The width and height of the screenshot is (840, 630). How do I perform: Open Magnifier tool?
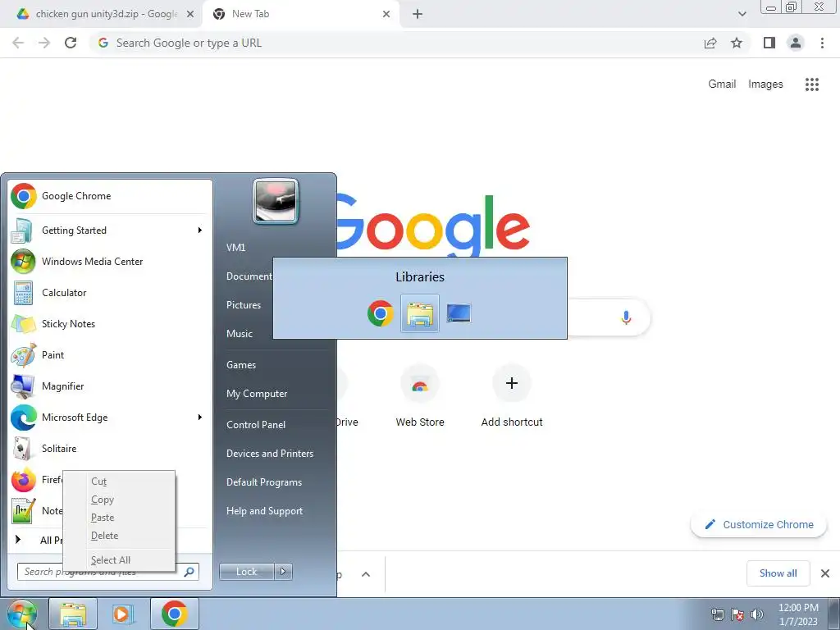[x=110, y=386]
